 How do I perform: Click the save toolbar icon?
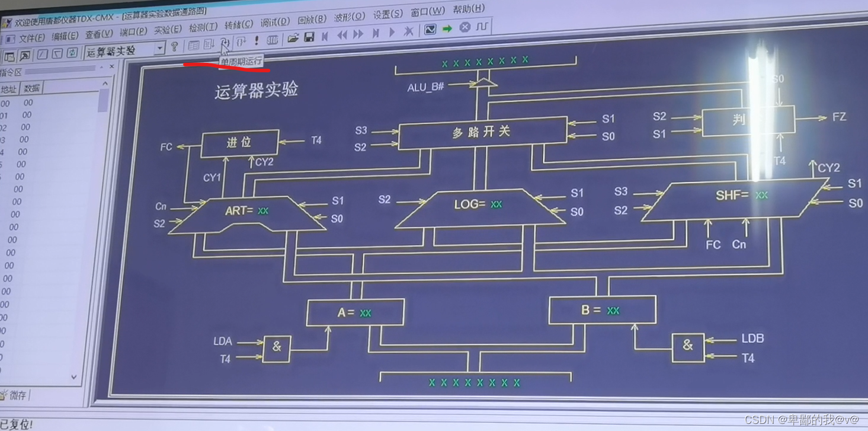coord(309,37)
